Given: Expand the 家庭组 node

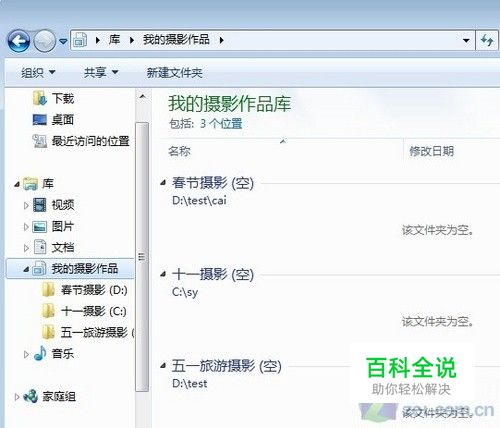Looking at the screenshot, I should (x=17, y=397).
